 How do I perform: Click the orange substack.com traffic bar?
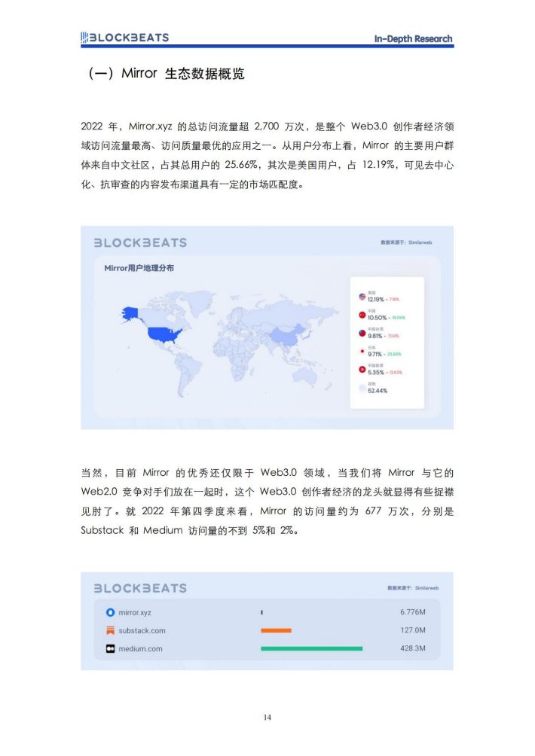276,630
